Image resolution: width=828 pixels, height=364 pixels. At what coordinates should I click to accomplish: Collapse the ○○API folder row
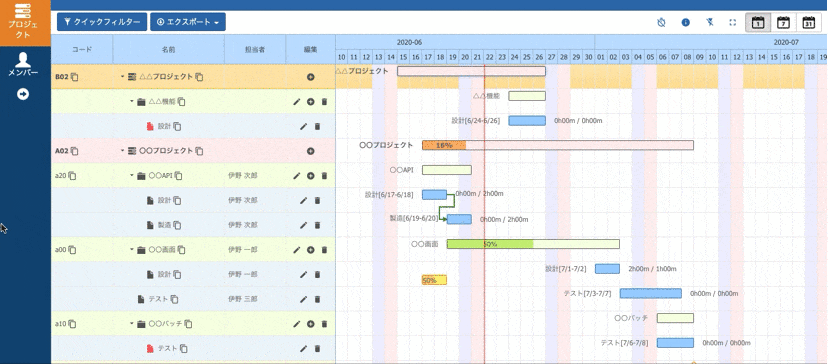click(x=131, y=176)
